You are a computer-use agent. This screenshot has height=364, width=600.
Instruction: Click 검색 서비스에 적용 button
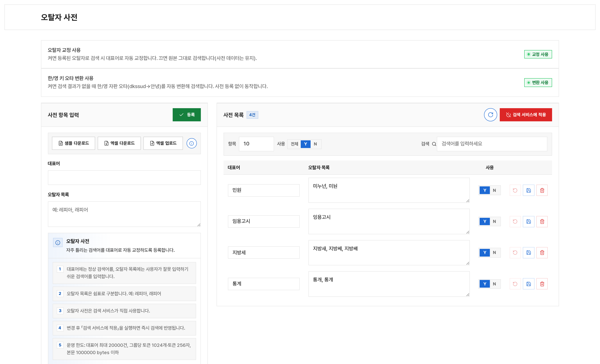pos(526,115)
